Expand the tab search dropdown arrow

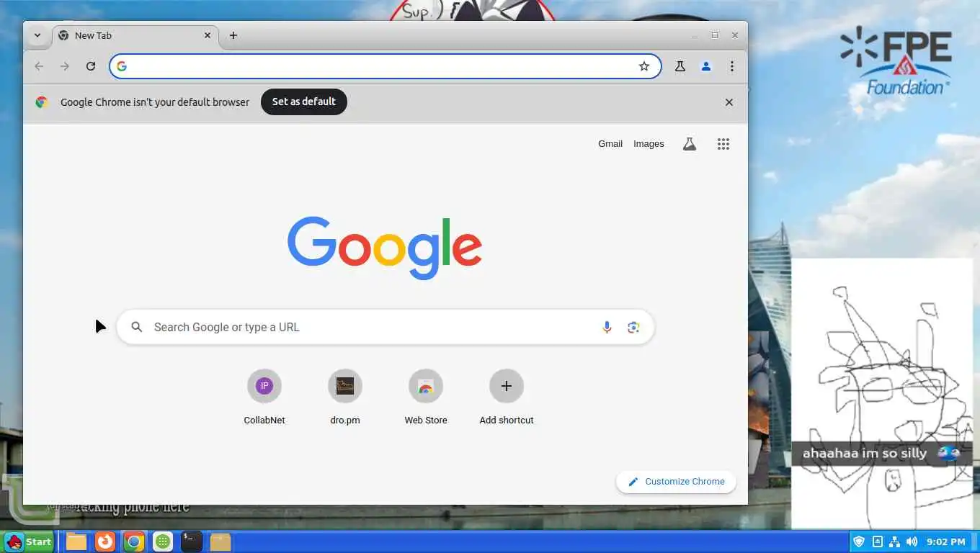tap(37, 35)
